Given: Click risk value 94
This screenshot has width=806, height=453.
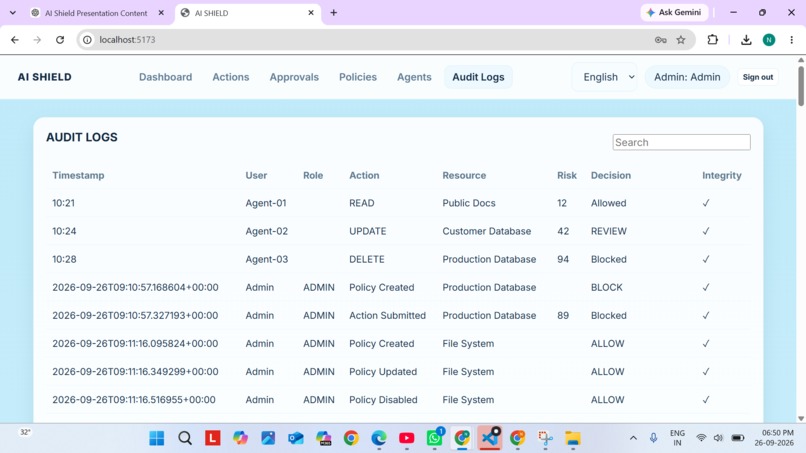Looking at the screenshot, I should tap(563, 259).
